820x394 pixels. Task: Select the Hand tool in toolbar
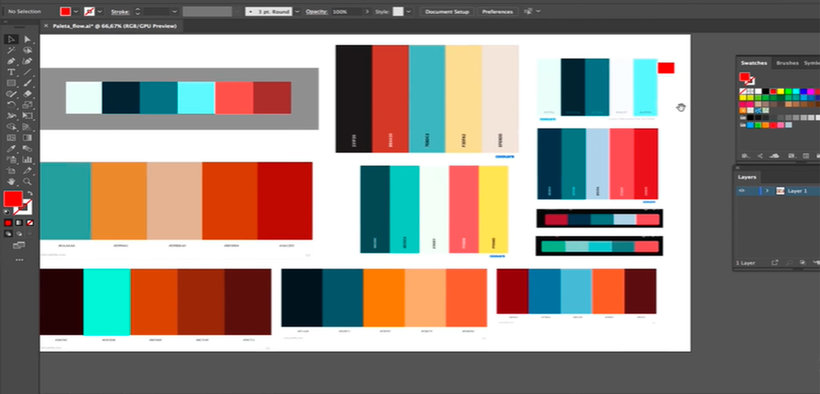[11, 182]
